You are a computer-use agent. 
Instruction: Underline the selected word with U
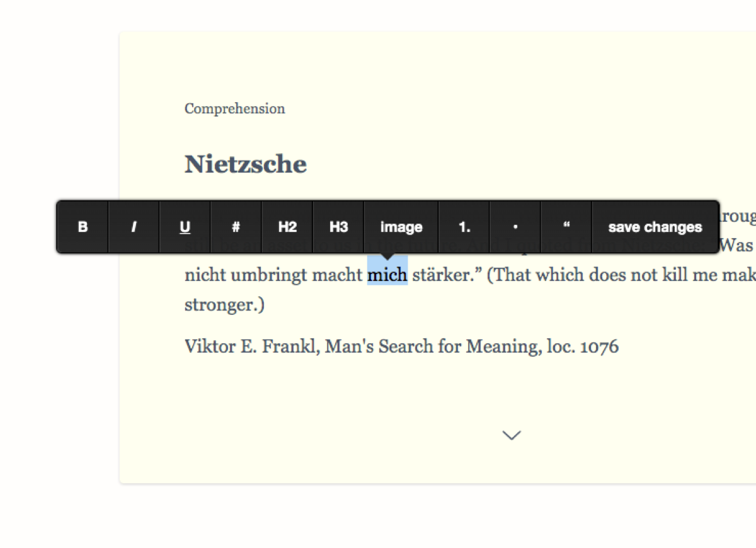click(x=185, y=227)
